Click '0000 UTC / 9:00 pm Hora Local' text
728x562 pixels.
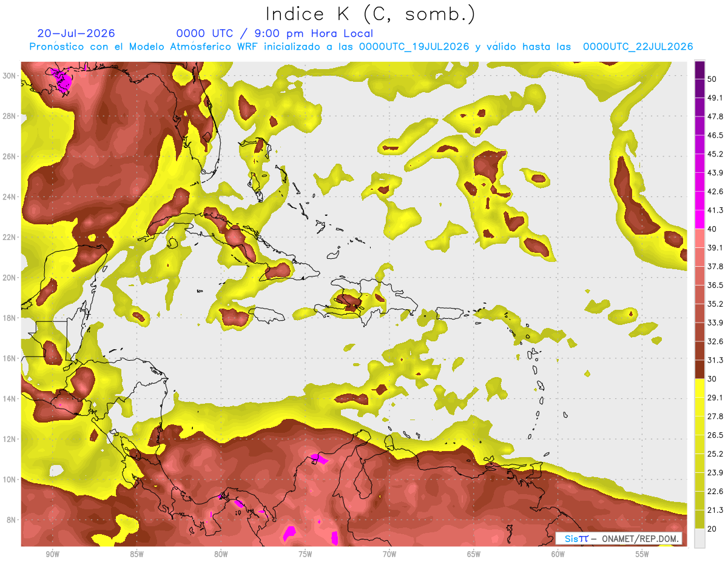click(x=274, y=33)
